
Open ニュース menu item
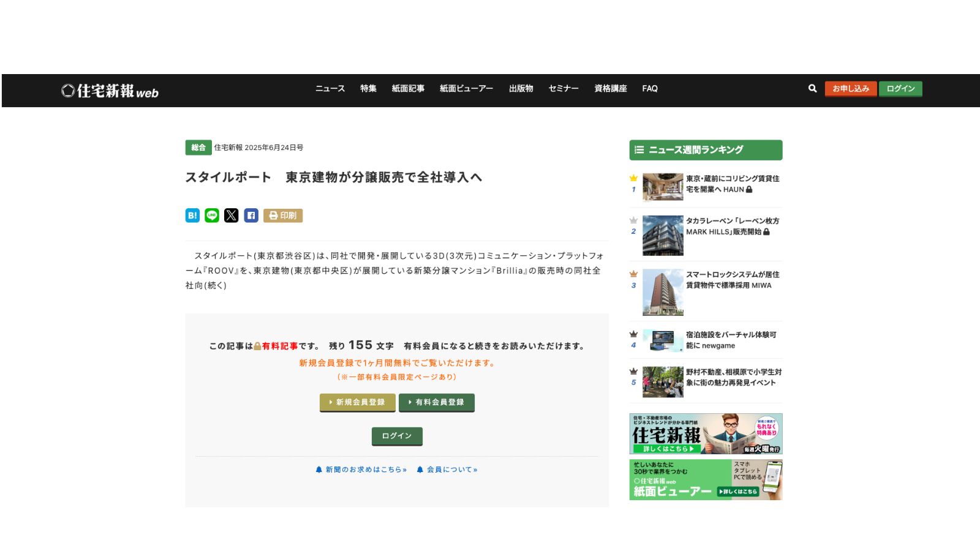click(330, 89)
